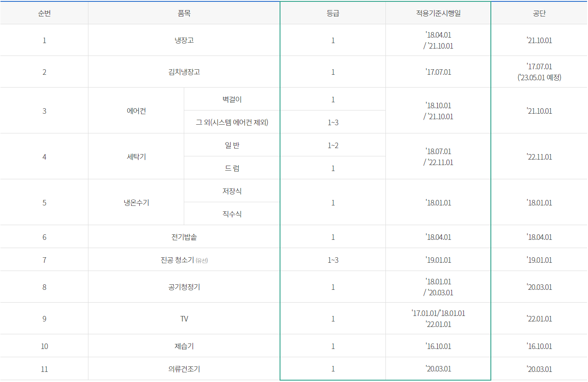Viewport: 588px width, 382px height.
Task: Click the '17.07.01 ('23.05.01 예정) date cell
Action: [x=539, y=72]
